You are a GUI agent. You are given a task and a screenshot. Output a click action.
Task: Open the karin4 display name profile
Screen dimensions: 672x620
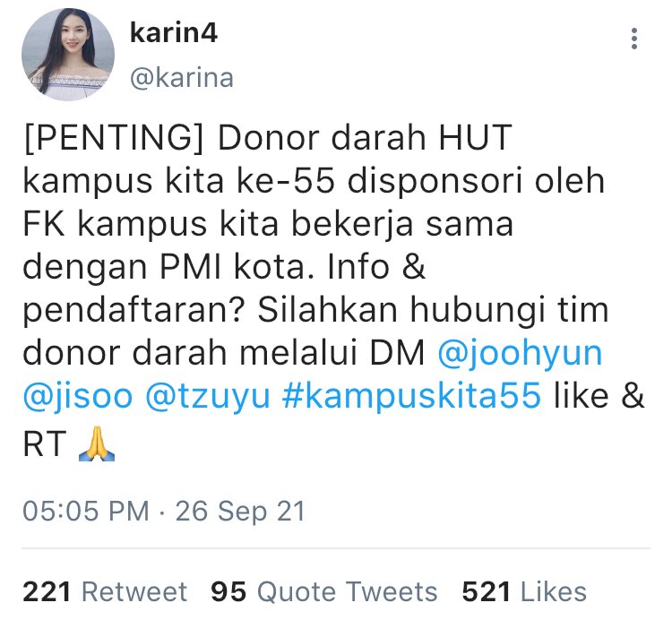pos(174,33)
